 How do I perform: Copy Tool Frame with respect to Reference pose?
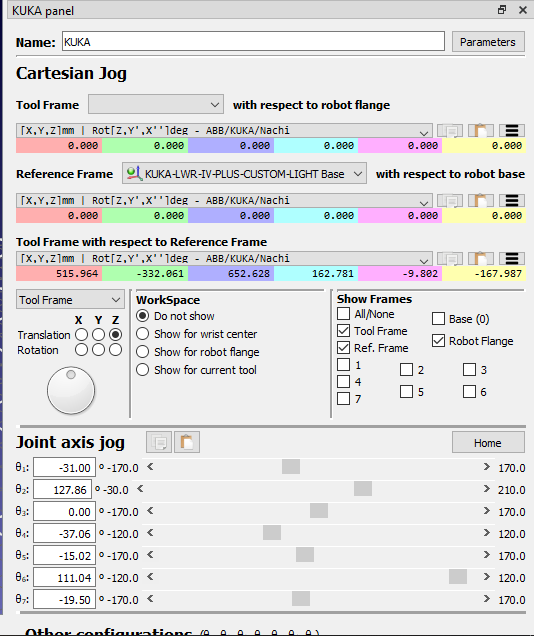point(450,258)
